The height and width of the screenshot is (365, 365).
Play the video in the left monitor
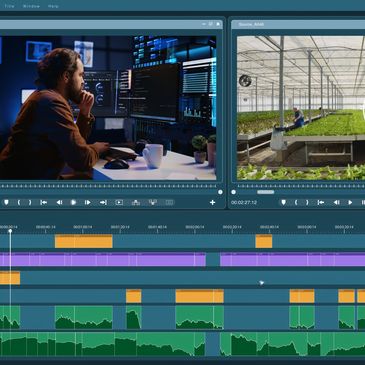click(x=73, y=202)
